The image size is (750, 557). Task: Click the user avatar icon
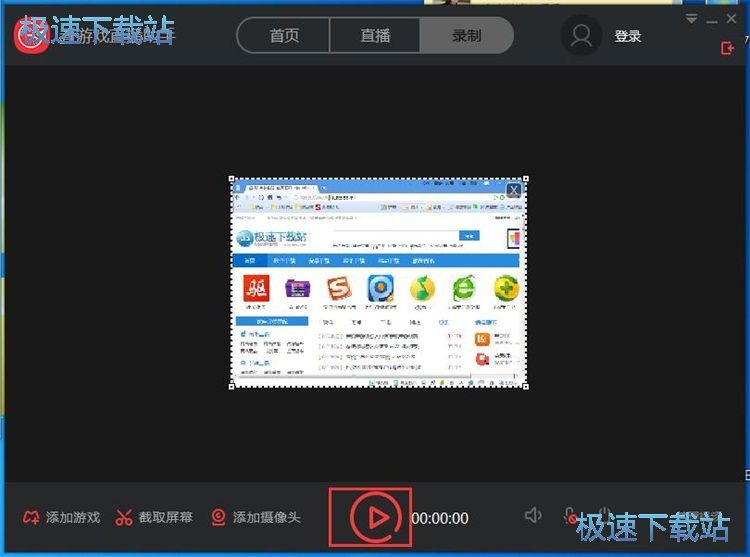coord(580,36)
